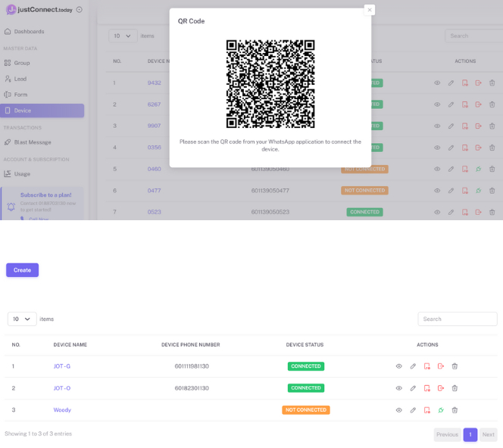Open the Woody device link
The image size is (503, 448).
(62, 410)
